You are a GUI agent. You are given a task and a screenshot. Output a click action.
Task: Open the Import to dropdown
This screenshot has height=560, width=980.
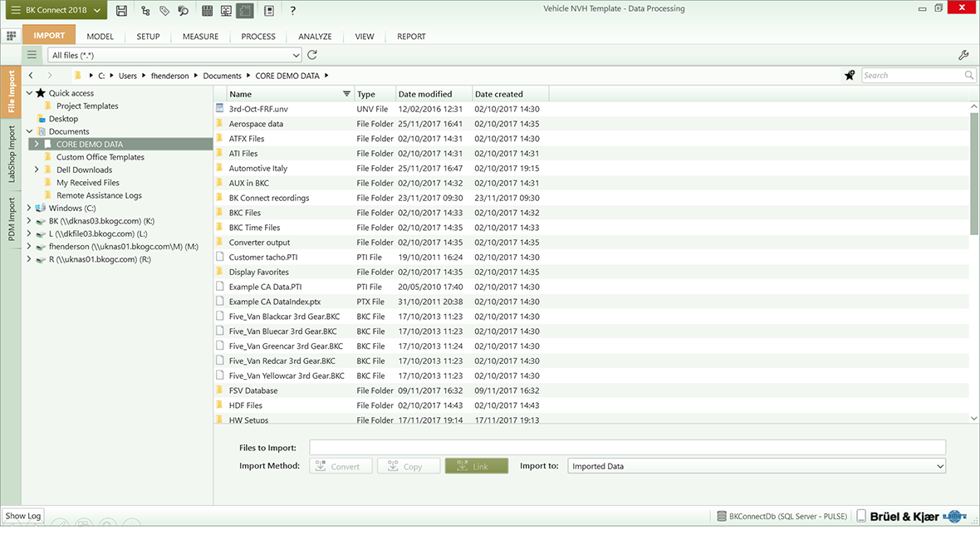click(756, 466)
